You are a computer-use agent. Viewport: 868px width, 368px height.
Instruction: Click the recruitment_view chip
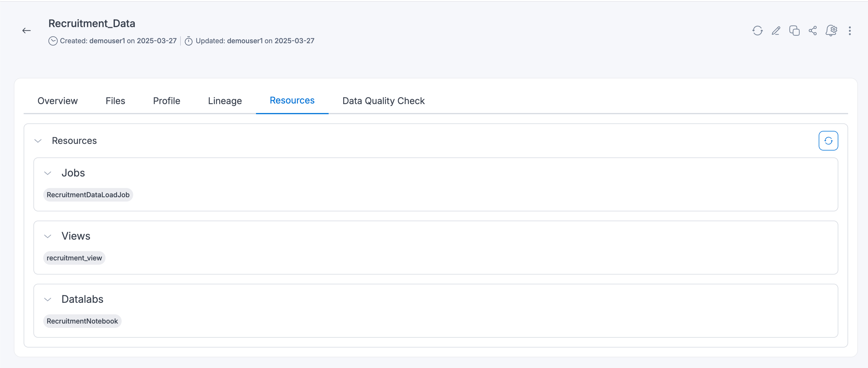[74, 258]
